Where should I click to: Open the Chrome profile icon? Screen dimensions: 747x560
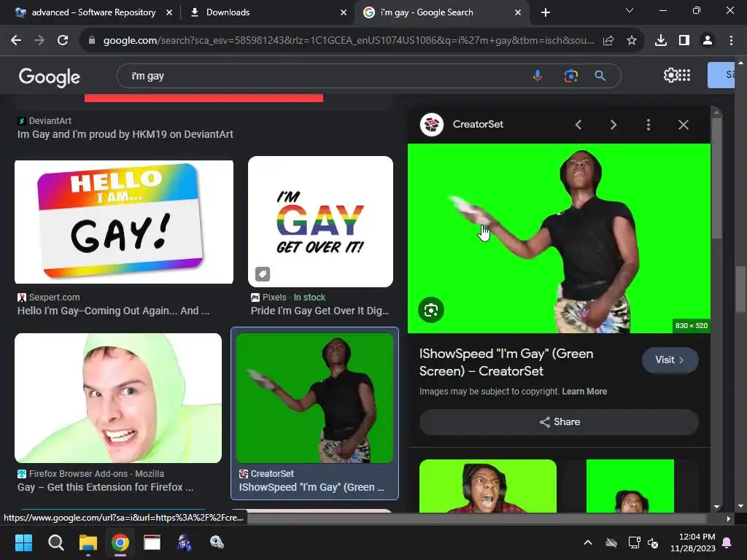pyautogui.click(x=708, y=41)
